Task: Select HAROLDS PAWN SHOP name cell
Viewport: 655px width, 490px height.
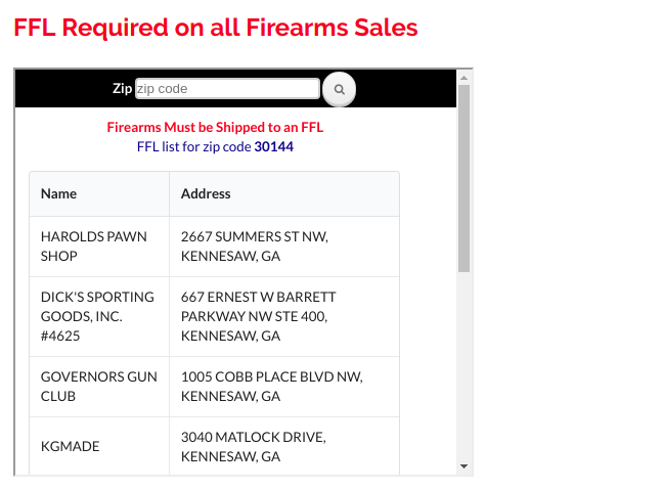Action: pos(94,246)
